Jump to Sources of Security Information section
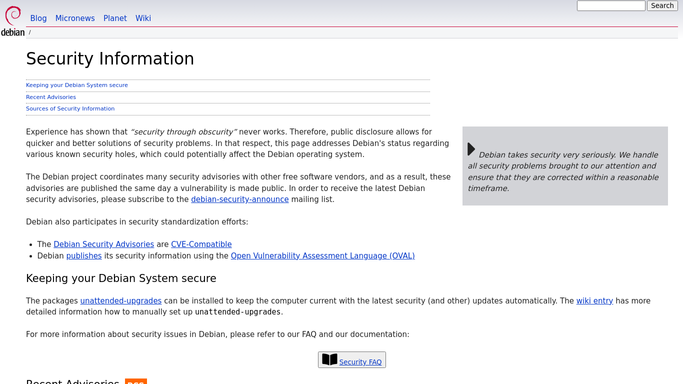683x384 pixels. [x=70, y=109]
